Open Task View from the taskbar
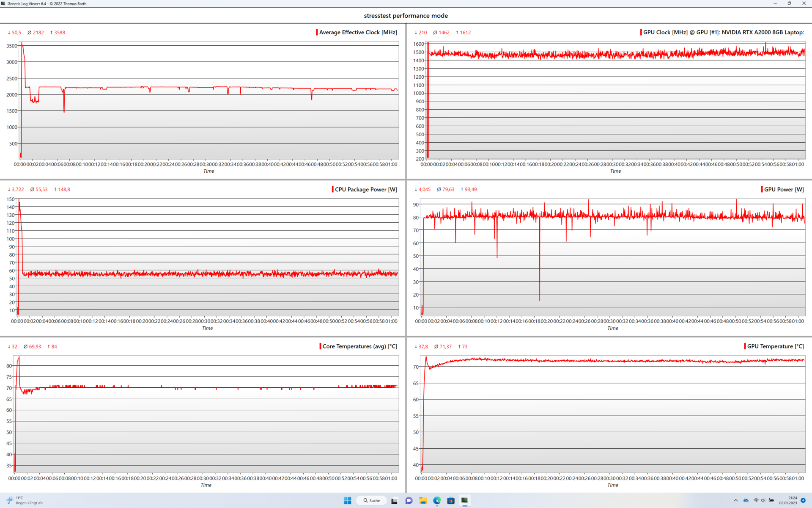This screenshot has width=812, height=508. pos(394,500)
